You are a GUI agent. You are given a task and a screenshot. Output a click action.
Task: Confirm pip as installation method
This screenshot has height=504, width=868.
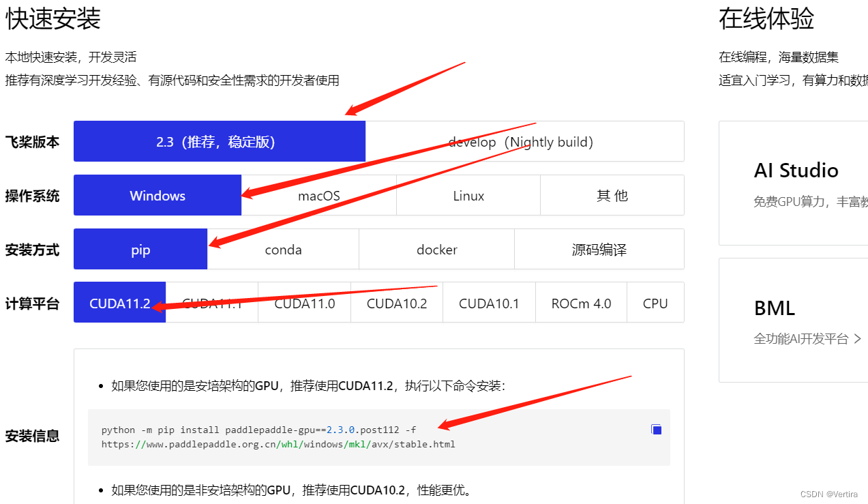(140, 249)
